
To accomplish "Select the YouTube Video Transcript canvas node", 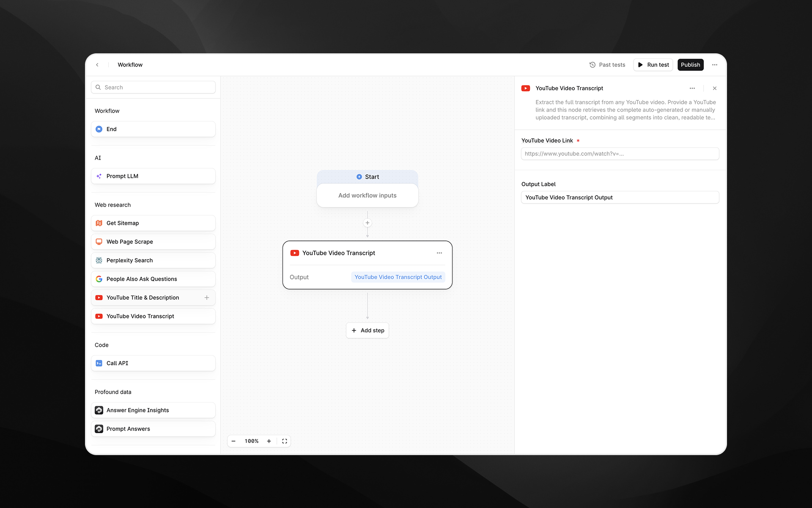I will click(x=368, y=265).
